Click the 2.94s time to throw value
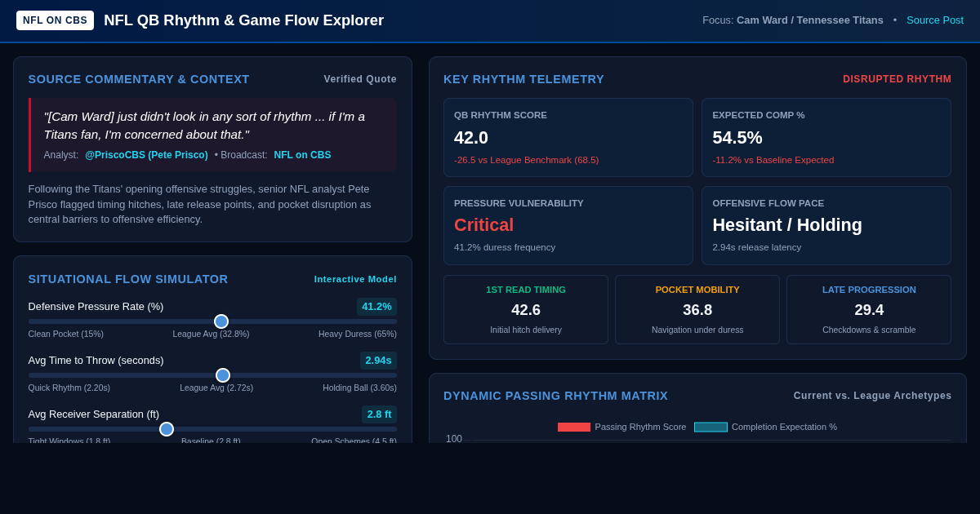The height and width of the screenshot is (514, 980). (378, 361)
